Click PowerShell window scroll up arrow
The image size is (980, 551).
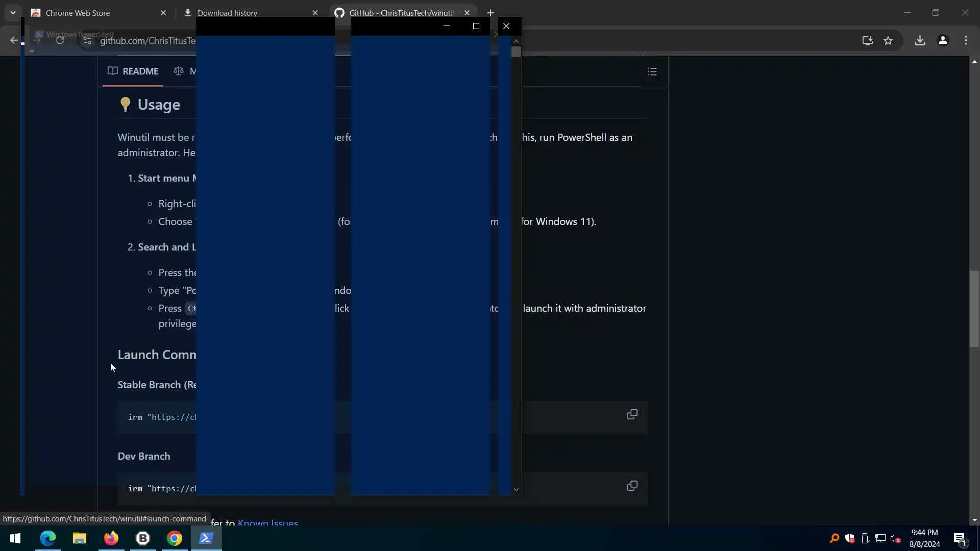click(x=516, y=41)
